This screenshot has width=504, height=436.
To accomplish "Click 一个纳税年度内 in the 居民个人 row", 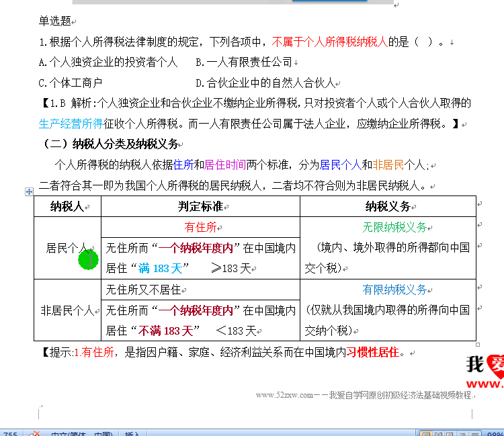I will [x=196, y=248].
